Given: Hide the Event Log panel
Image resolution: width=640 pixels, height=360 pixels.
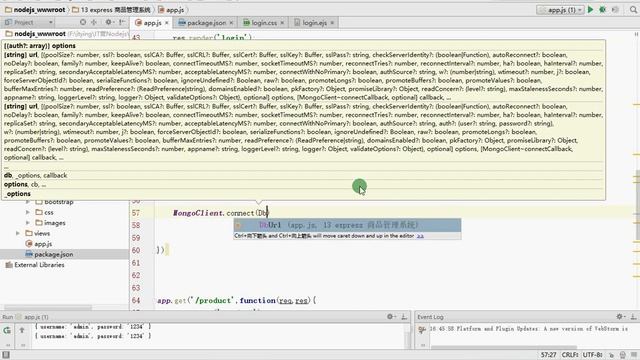Looking at the screenshot, I should 633,317.
